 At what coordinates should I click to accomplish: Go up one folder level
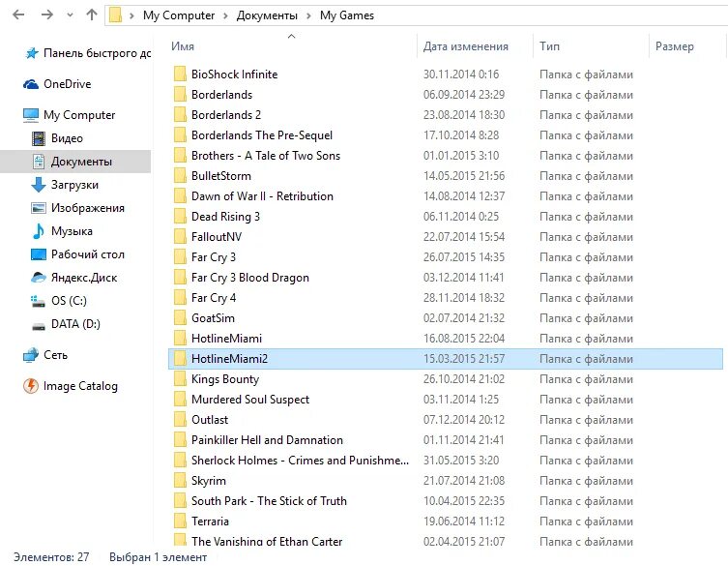pos(92,15)
